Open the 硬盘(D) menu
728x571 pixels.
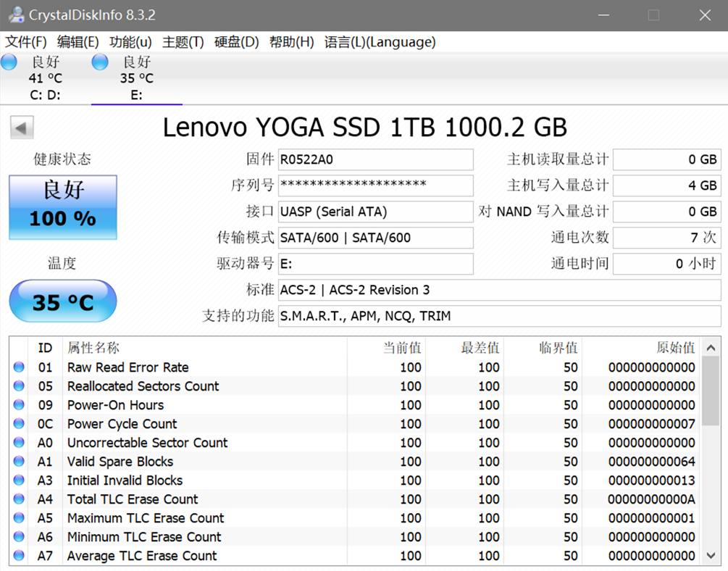pos(236,42)
